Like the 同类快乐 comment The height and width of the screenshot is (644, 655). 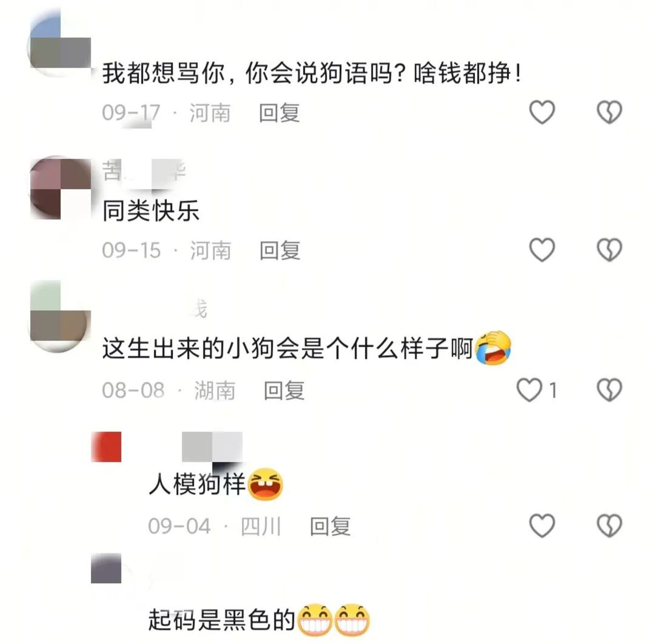coord(542,249)
